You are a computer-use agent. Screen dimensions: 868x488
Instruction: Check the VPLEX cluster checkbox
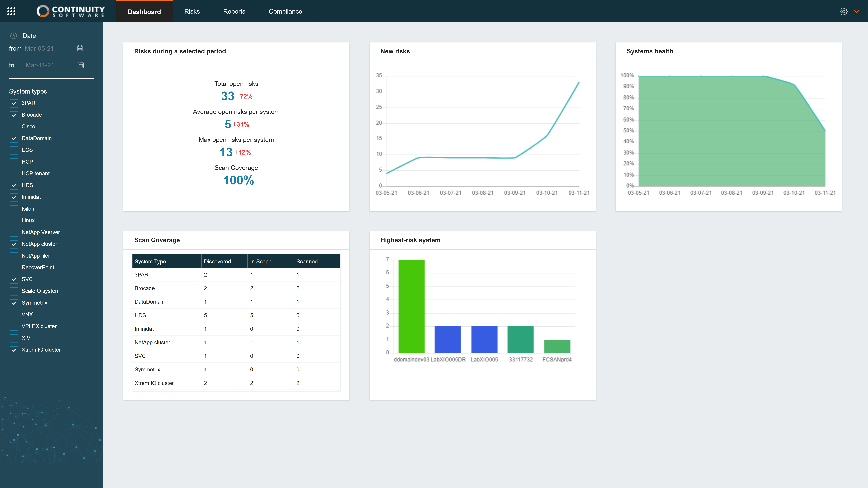pos(14,327)
